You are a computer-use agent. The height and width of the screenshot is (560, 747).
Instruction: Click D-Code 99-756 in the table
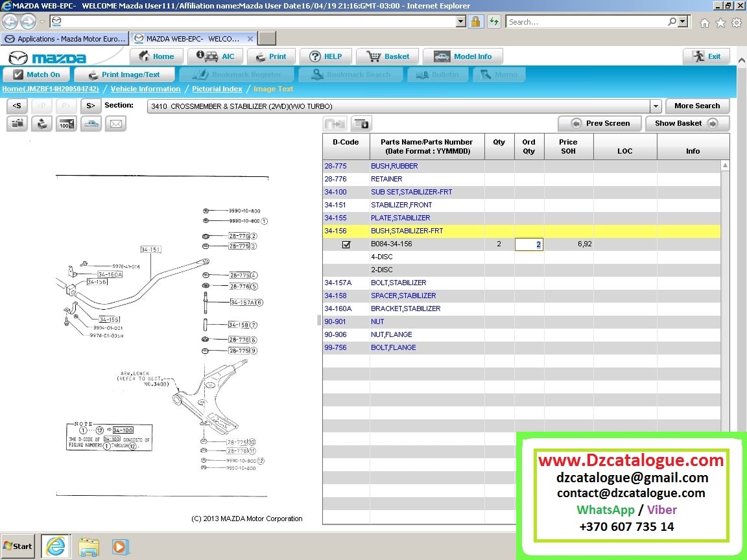point(335,347)
